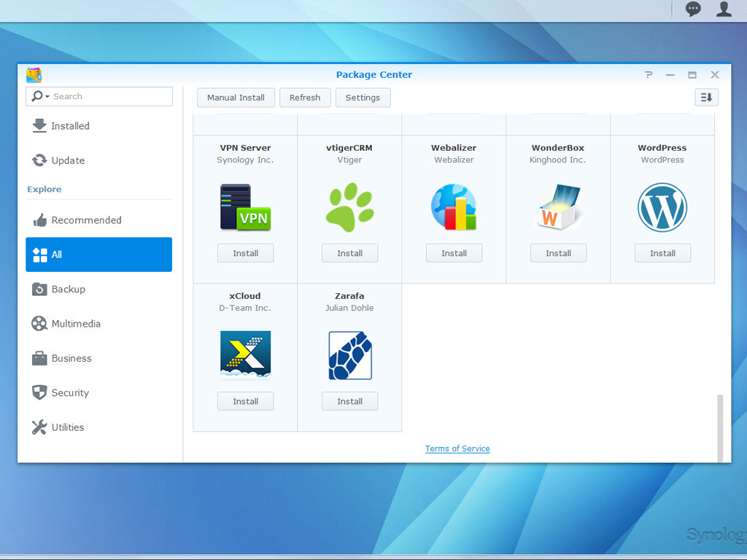Click the VPN Server package icon
Screen dimensions: 747x560
245,207
